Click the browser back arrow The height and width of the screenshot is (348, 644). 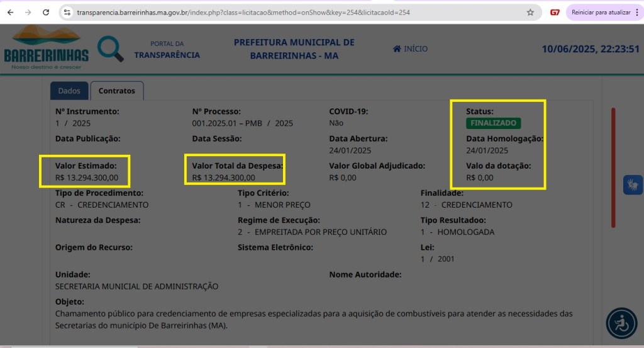(x=10, y=13)
